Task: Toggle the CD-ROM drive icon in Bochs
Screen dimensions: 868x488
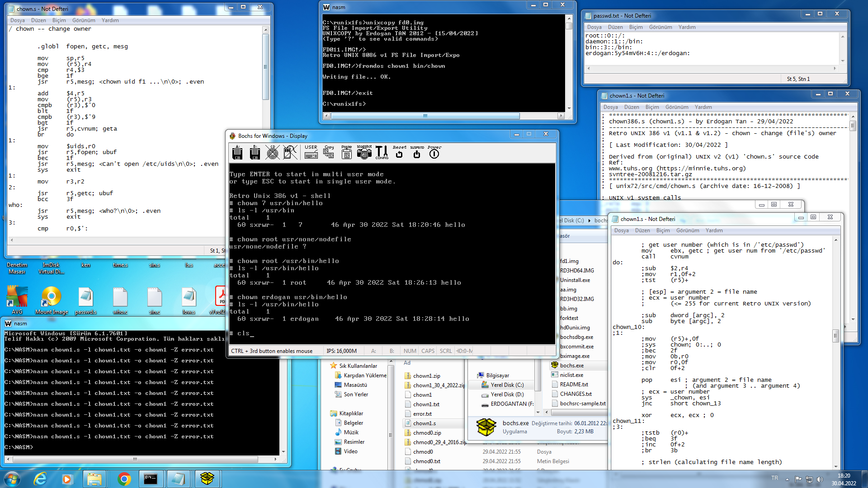Action: (273, 153)
